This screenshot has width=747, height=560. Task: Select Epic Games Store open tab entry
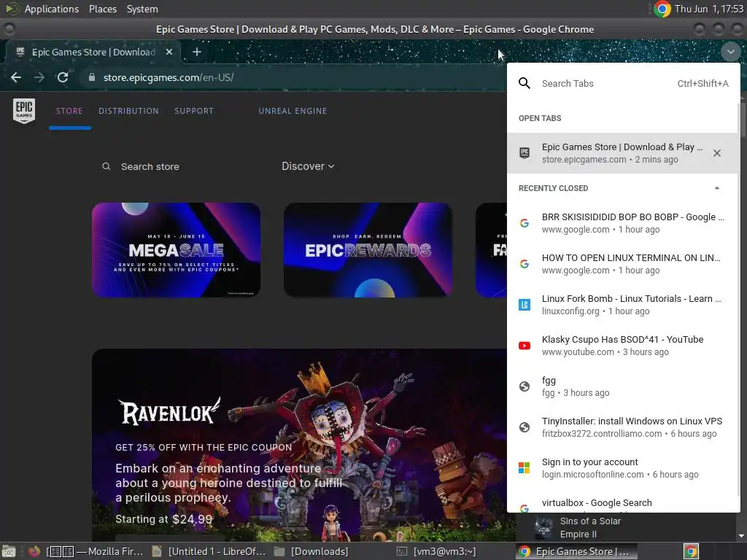click(623, 153)
